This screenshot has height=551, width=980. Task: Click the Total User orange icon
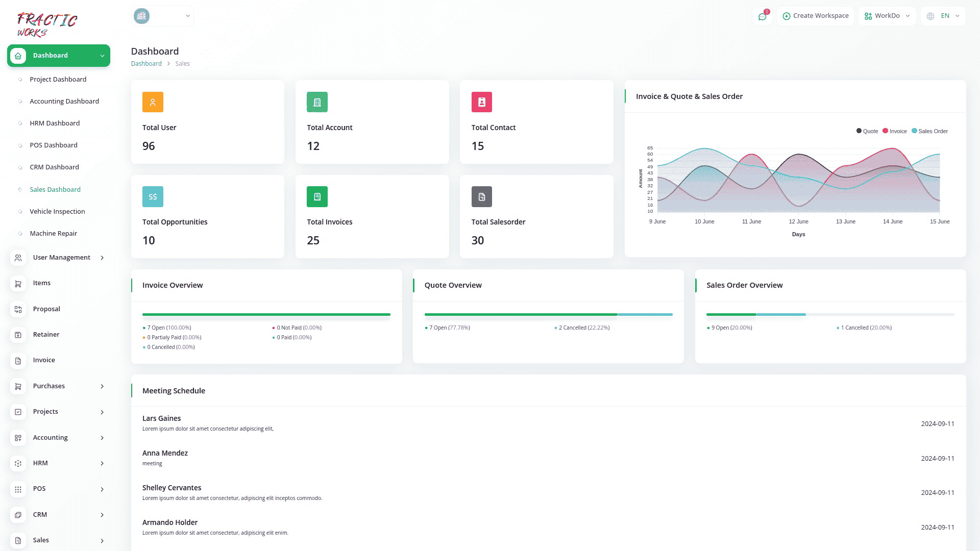click(x=153, y=102)
